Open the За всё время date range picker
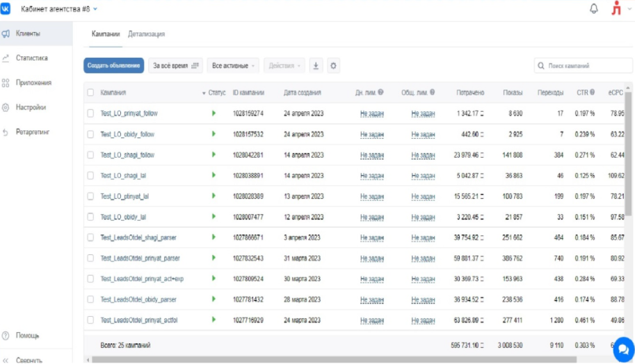Viewport: 635px width, 364px height. tap(175, 65)
